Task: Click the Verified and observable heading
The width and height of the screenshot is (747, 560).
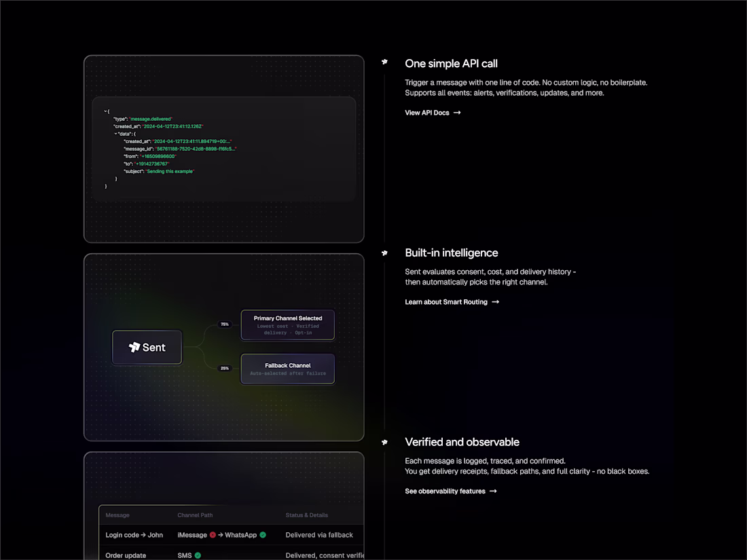Action: (x=462, y=442)
